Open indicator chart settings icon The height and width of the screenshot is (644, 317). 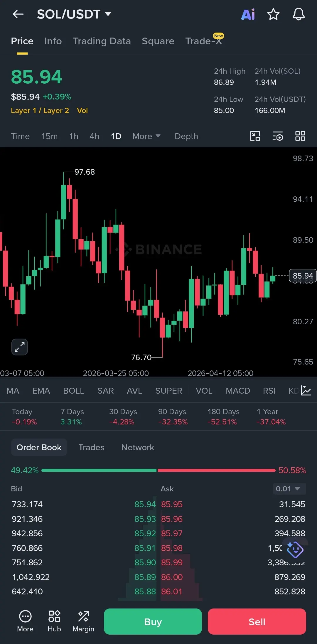point(306,391)
